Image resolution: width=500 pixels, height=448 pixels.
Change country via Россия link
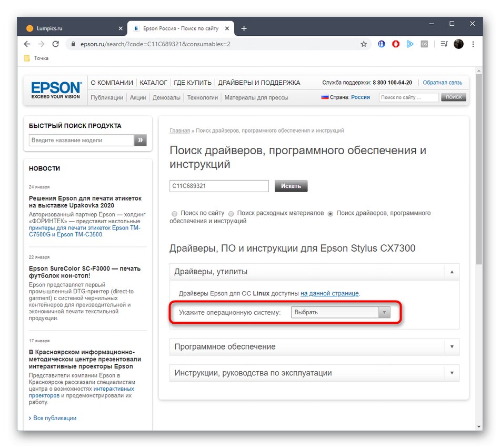361,97
